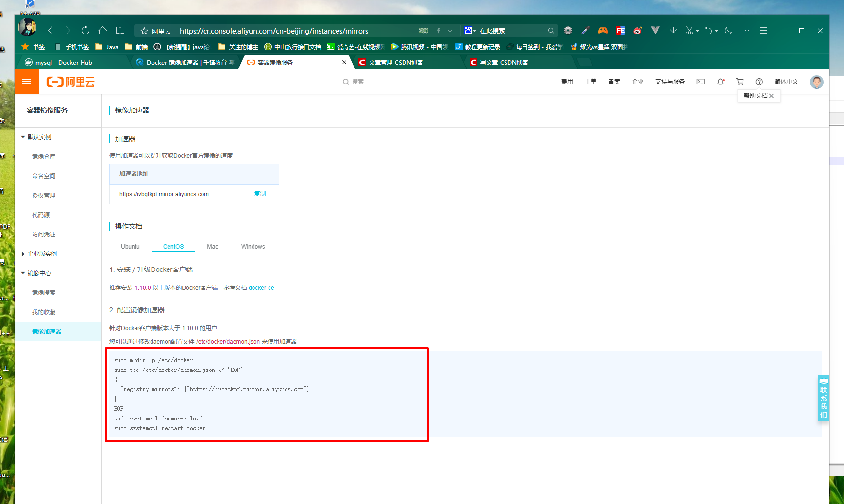Screen dimensions: 844x504
Task: Switch to the CentOS docs tab
Action: 173,247
